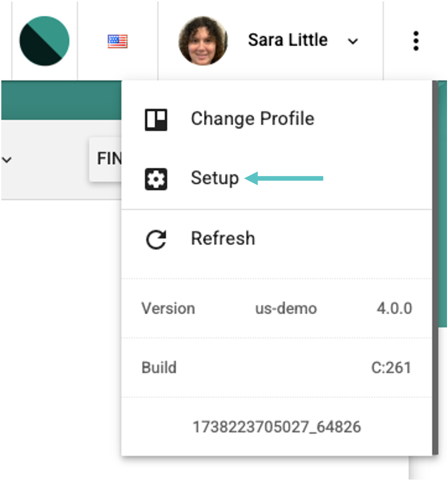Click the Setup gear icon
448x480 pixels.
(156, 179)
